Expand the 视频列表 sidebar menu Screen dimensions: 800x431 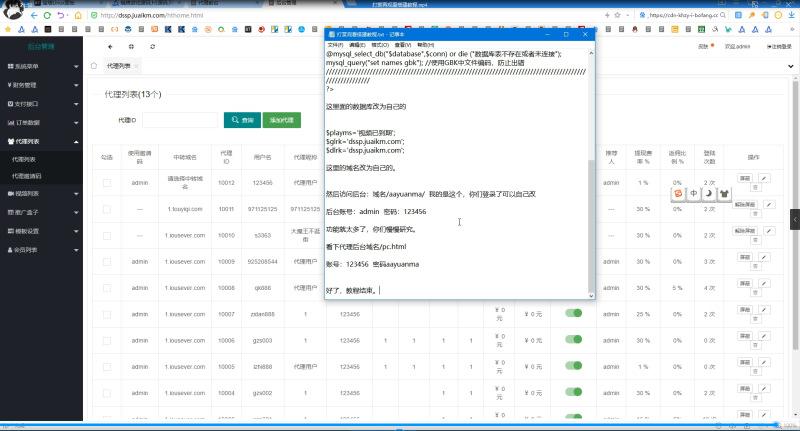[41, 194]
